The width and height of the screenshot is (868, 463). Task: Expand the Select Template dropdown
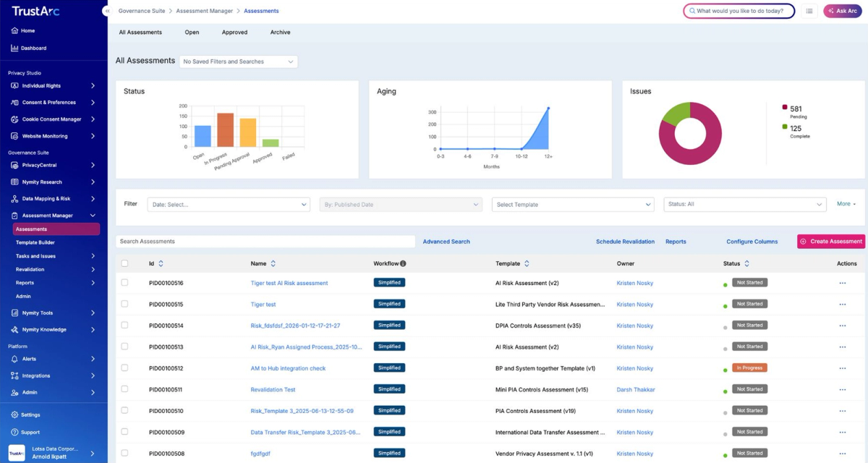coord(573,204)
